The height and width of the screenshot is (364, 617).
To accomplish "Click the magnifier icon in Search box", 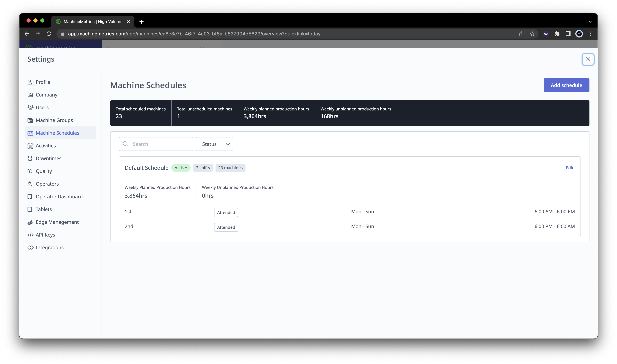I will click(126, 144).
